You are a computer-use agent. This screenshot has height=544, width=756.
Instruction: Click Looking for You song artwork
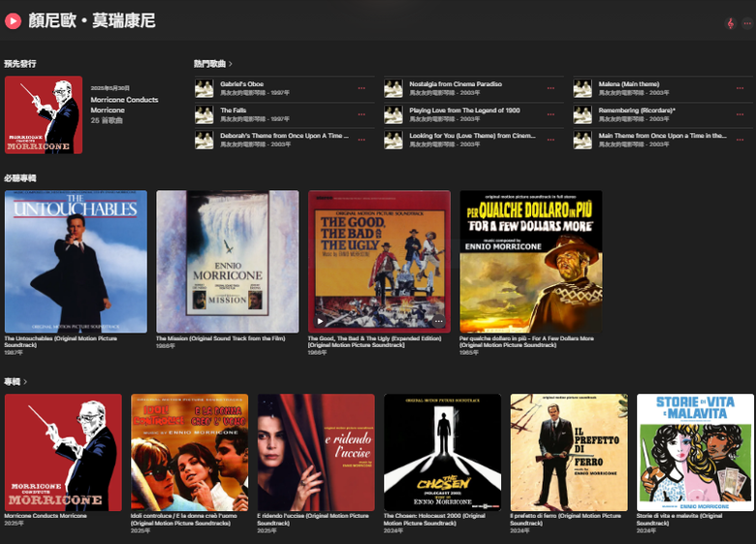point(393,140)
